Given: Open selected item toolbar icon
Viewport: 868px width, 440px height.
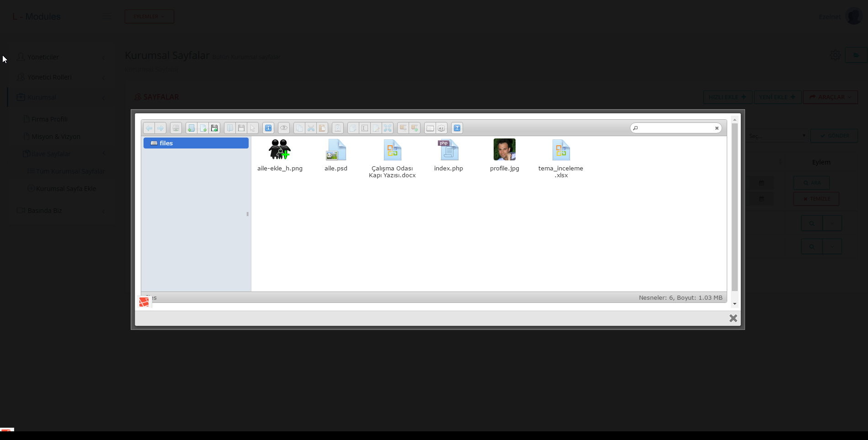Looking at the screenshot, I should point(230,128).
